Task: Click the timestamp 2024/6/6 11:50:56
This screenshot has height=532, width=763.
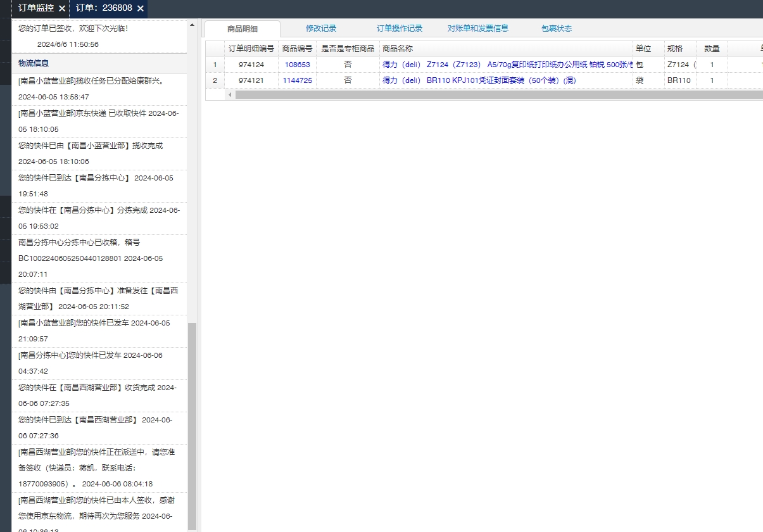Action: click(x=68, y=45)
